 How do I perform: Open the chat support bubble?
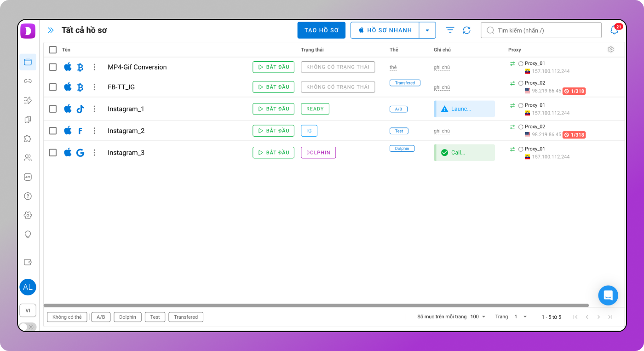(x=608, y=295)
